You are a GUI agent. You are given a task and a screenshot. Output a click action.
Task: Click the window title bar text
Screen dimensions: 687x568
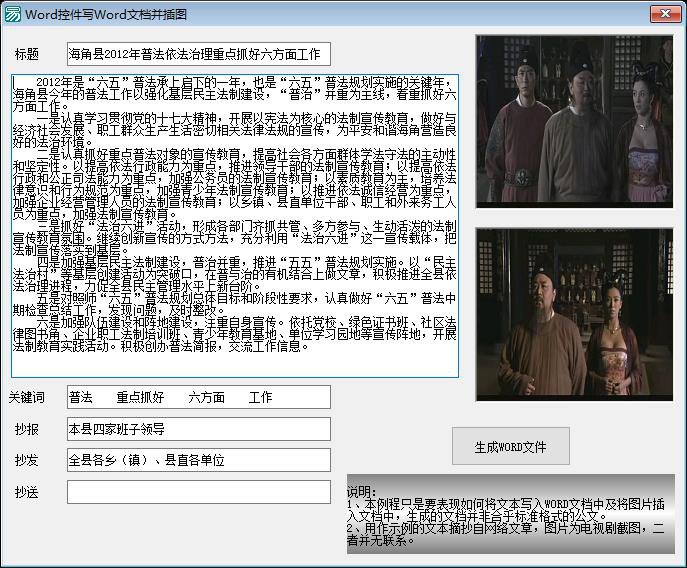click(106, 13)
